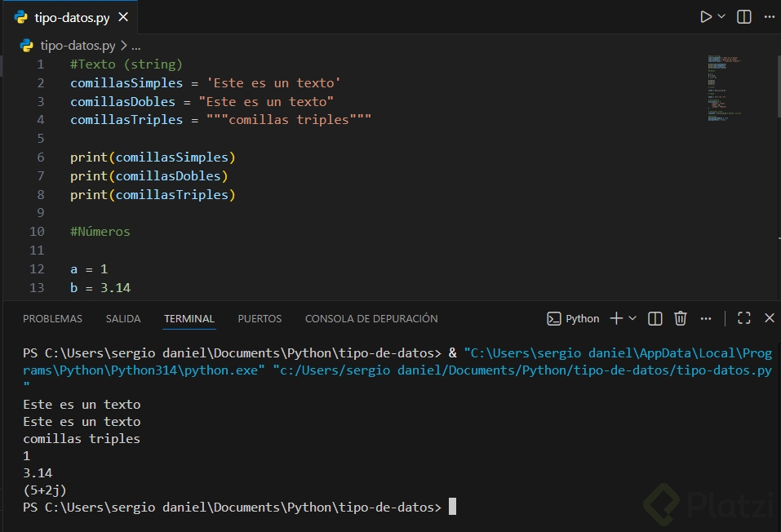Create a new terminal with plus icon
This screenshot has height=532, width=781.
click(616, 318)
